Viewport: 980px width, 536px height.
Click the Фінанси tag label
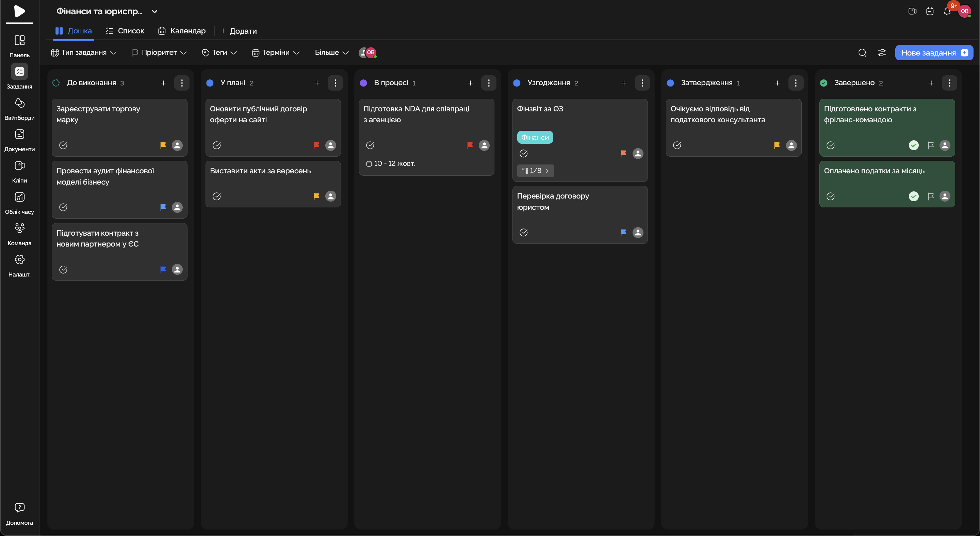pyautogui.click(x=535, y=138)
